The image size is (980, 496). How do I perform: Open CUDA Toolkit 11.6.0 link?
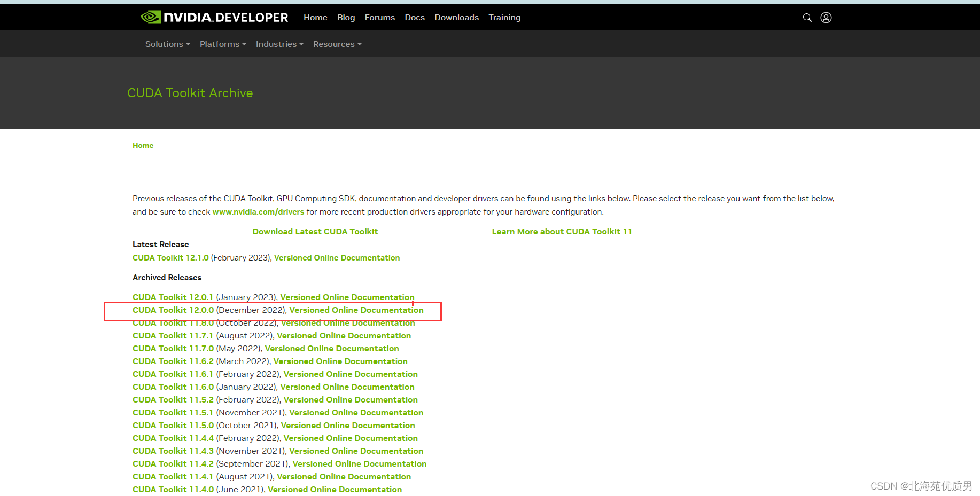pos(173,387)
